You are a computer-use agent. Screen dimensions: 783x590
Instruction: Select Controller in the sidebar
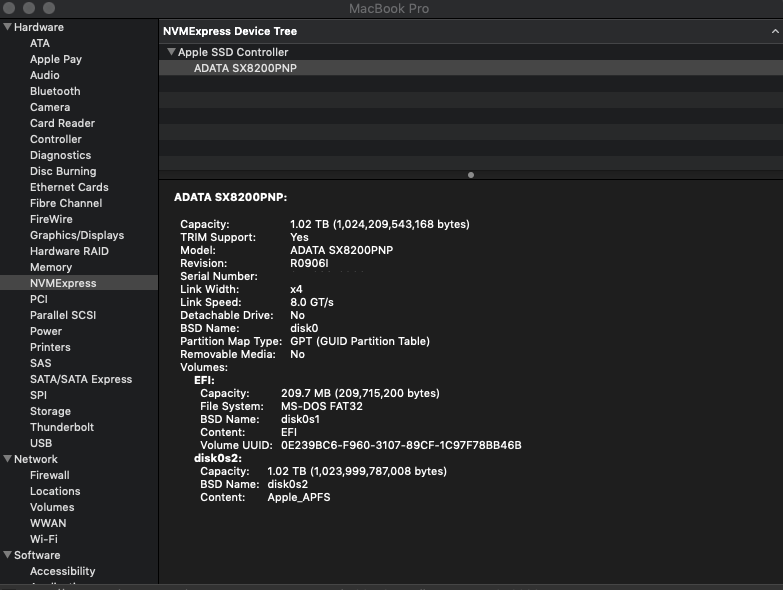(55, 139)
